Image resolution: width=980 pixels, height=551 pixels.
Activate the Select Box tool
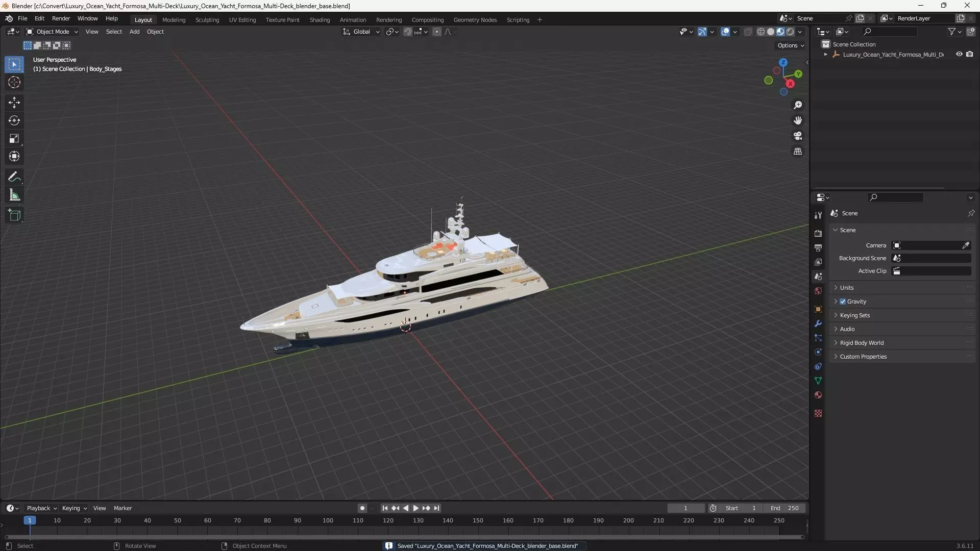(14, 64)
